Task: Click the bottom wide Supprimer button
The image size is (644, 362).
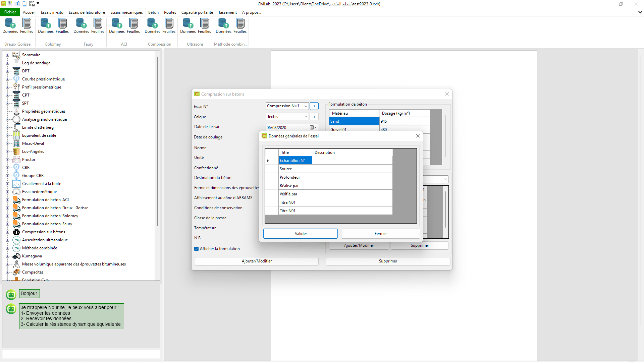Action: 388,261
